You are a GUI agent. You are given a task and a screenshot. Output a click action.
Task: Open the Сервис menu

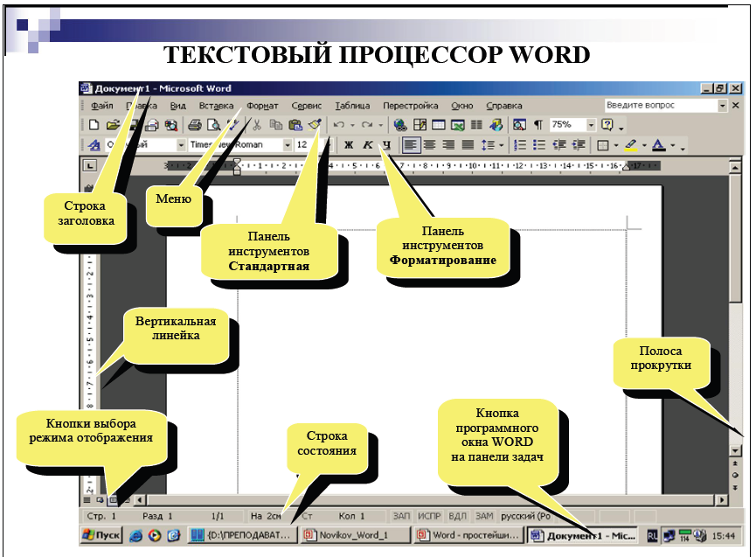point(306,106)
